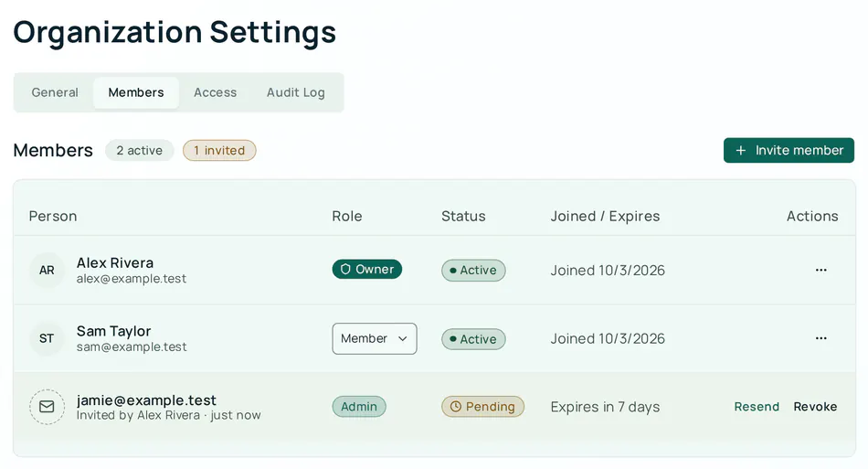Click the ST avatar for Sam Taylor

click(47, 338)
